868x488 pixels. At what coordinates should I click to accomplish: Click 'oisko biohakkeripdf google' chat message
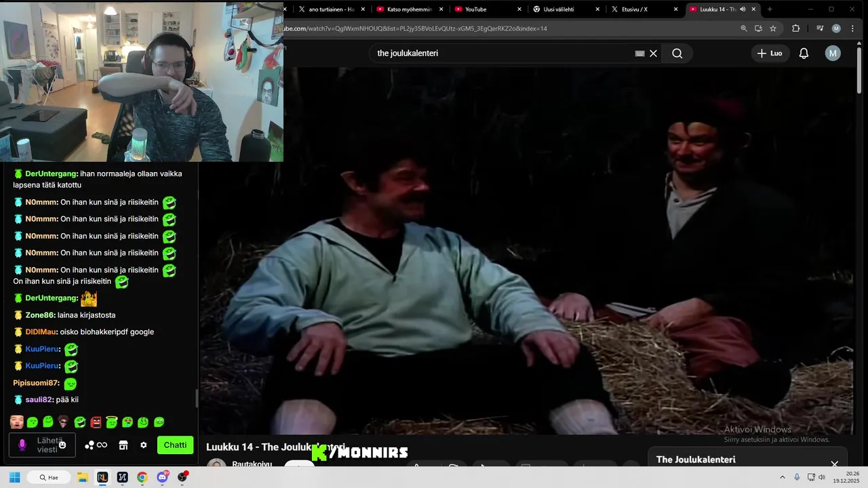click(x=107, y=332)
